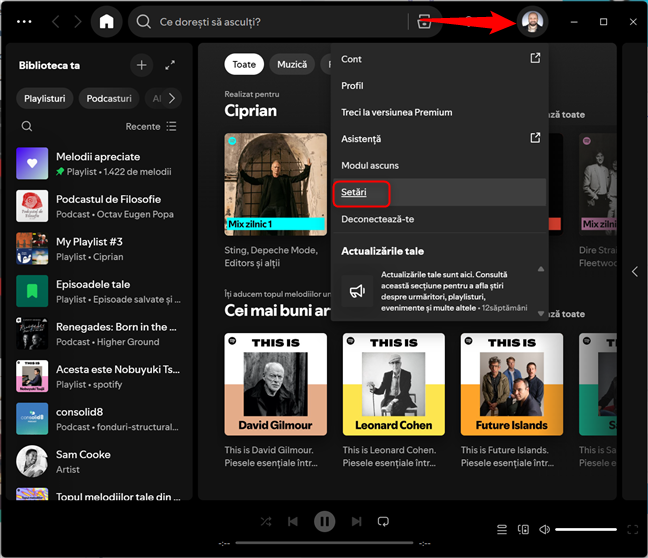Open the Recente sort dropdown
The height and width of the screenshot is (558, 648).
coord(150,127)
